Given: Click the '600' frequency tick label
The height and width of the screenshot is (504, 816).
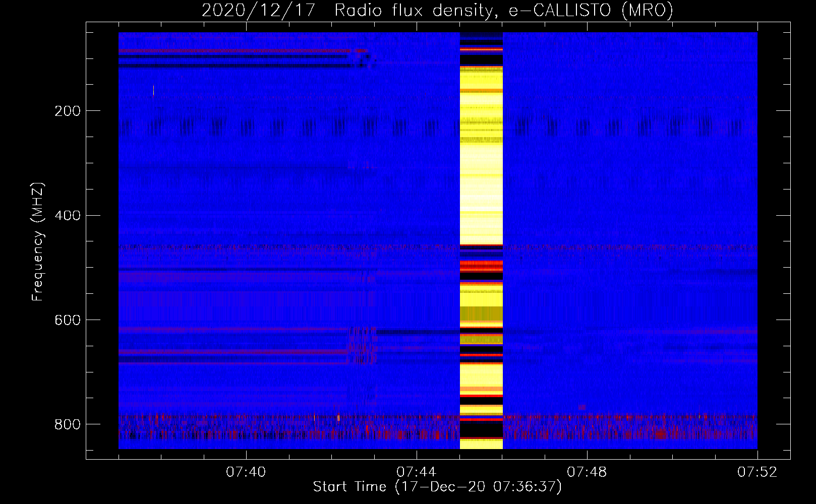Looking at the screenshot, I should 68,321.
